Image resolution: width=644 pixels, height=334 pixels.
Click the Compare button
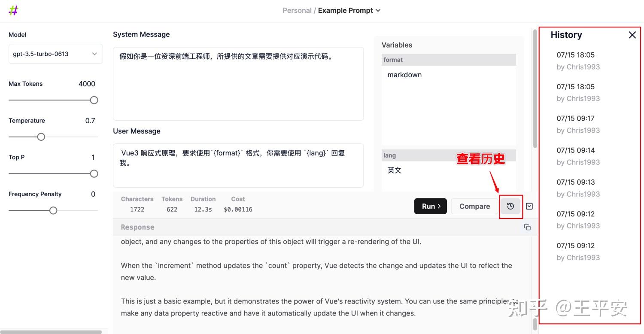click(474, 206)
